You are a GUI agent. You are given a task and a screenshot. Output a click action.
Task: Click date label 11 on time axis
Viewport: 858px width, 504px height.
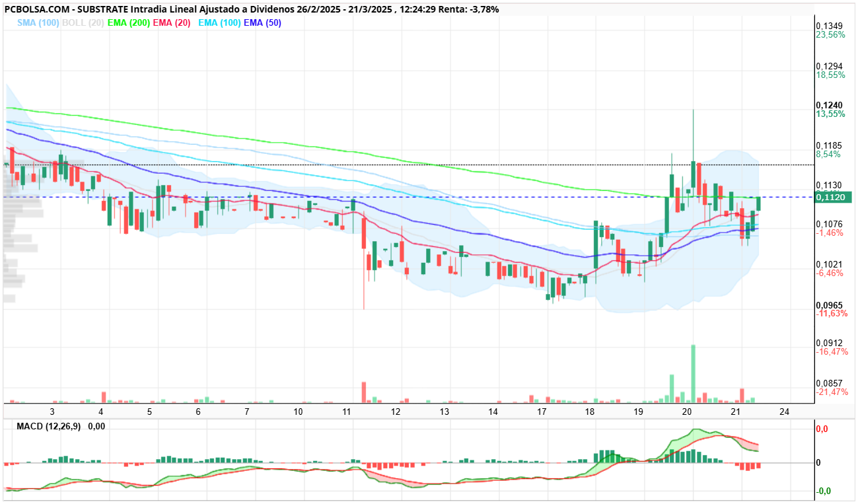click(347, 411)
